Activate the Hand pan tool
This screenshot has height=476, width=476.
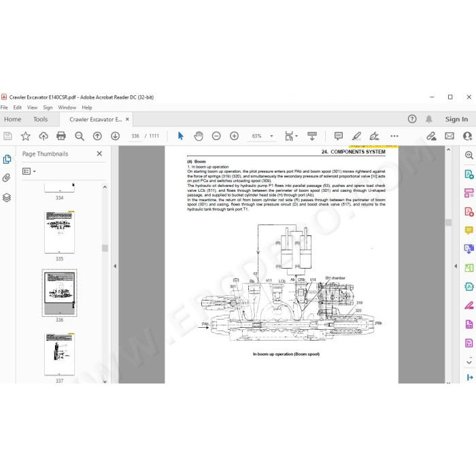(199, 136)
